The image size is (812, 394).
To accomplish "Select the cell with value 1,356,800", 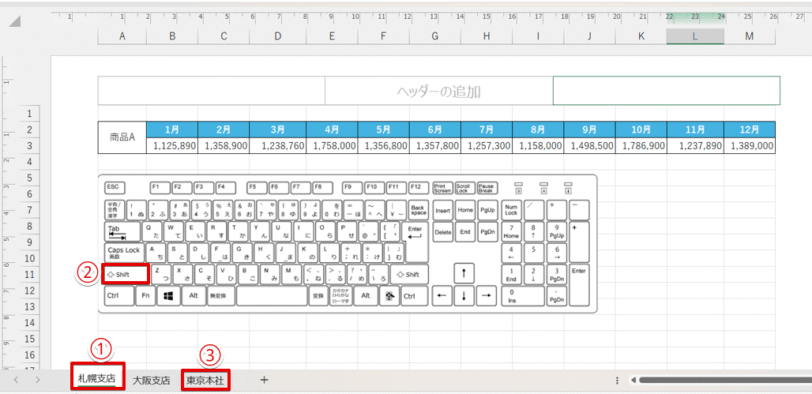I will [383, 145].
